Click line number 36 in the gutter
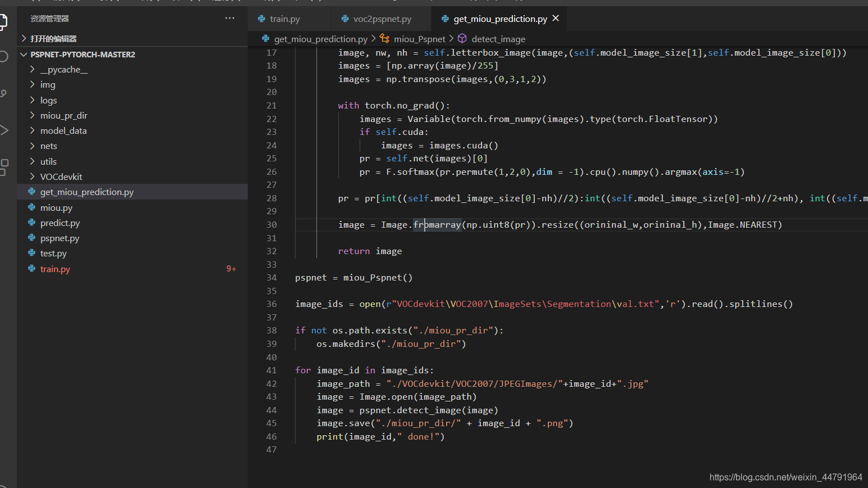This screenshot has width=868, height=488. [271, 304]
